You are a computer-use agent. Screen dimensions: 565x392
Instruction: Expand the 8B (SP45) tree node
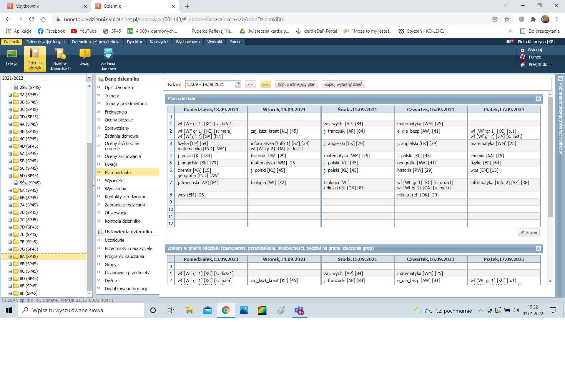(10, 264)
